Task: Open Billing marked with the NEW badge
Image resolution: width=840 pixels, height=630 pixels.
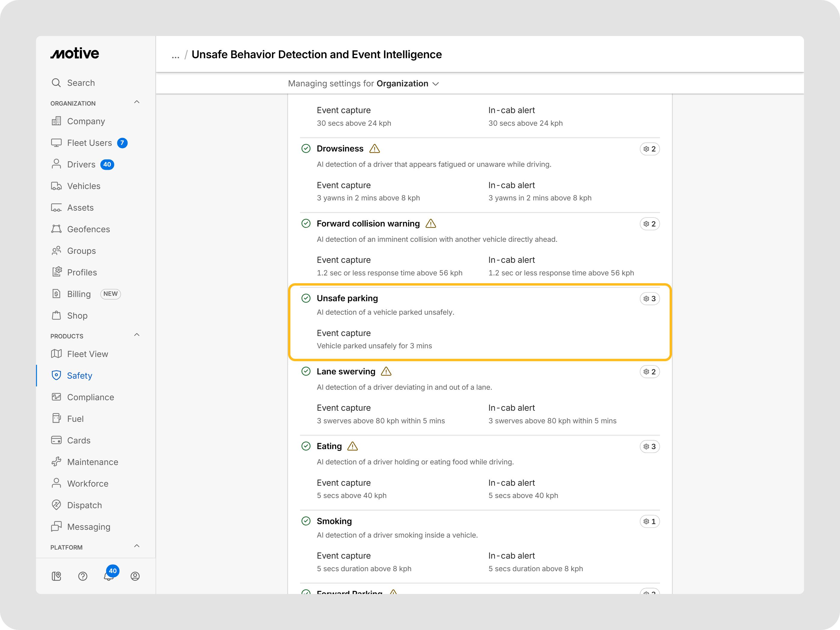Action: click(x=79, y=294)
